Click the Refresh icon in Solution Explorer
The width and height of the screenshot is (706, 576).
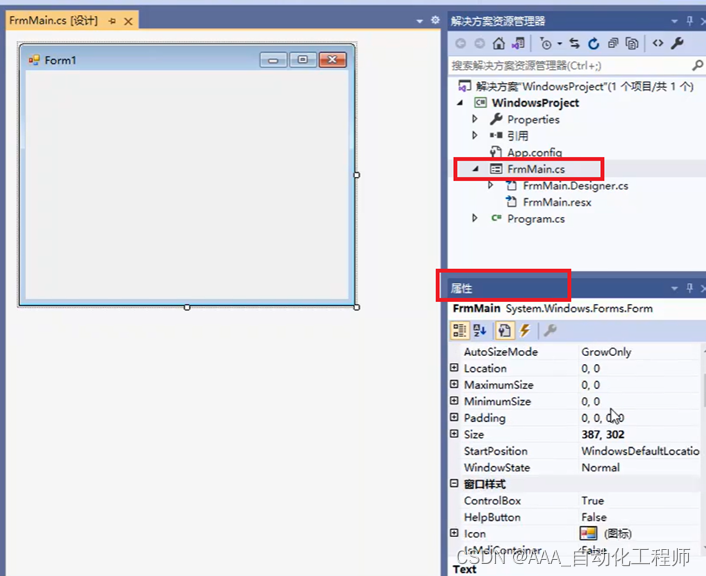[594, 44]
